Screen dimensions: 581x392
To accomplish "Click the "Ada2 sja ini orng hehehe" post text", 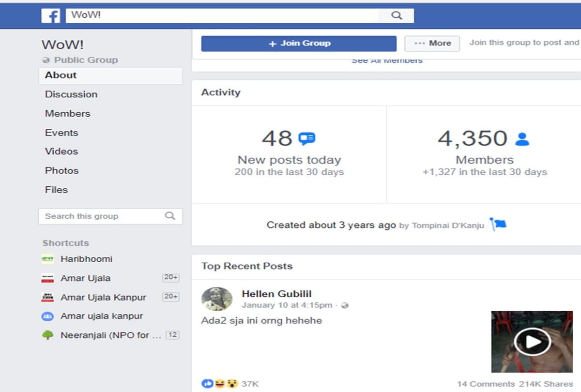I will pyautogui.click(x=261, y=320).
